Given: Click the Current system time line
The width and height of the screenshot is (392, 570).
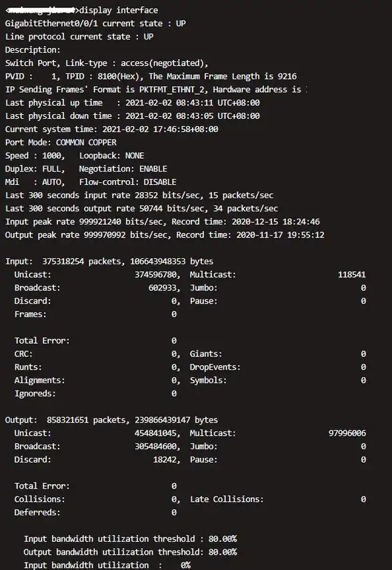Looking at the screenshot, I should click(111, 129).
